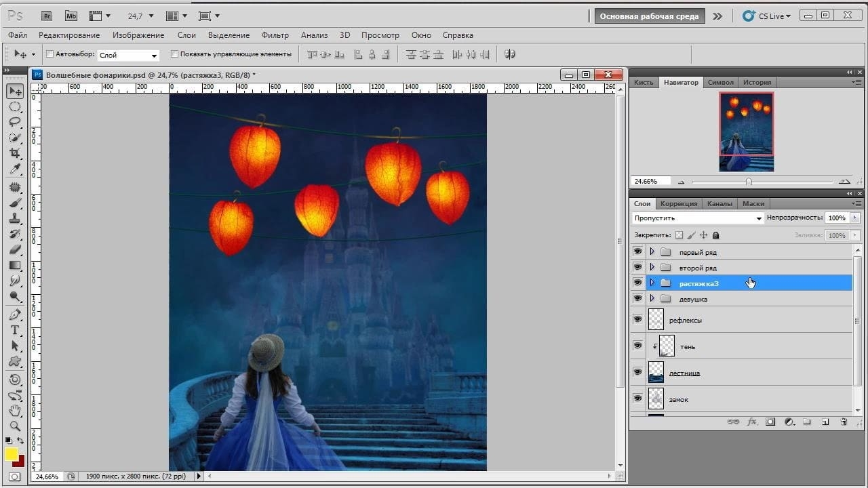Check Показать управляющие элементы option
868x488 pixels.
click(174, 54)
